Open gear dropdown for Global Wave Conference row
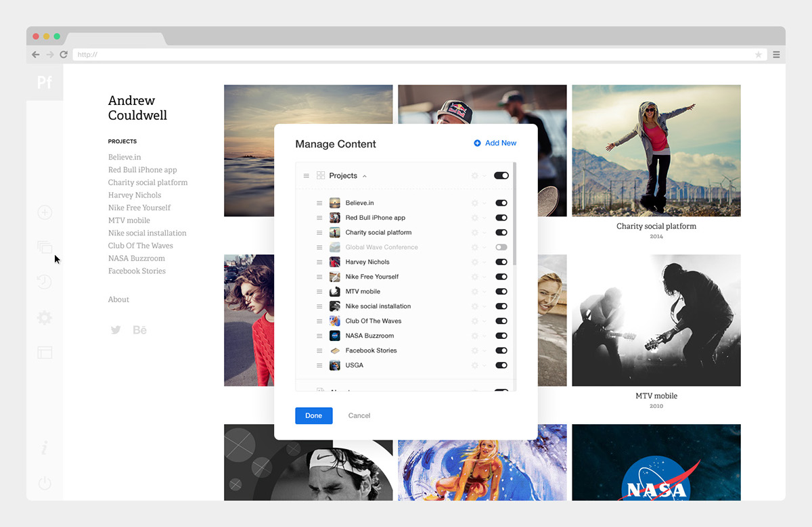812x527 pixels. [x=478, y=248]
